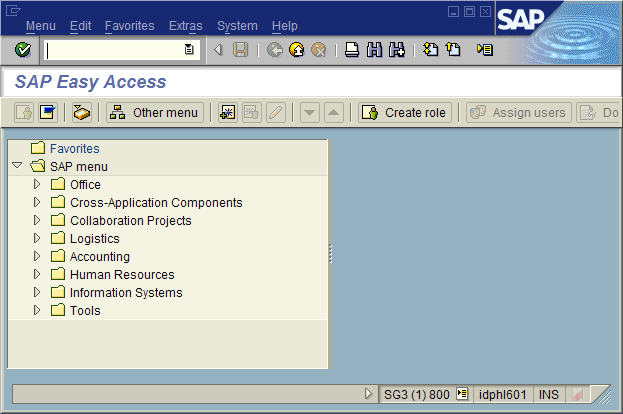The image size is (623, 414).
Task: Expand the Tools folder node
Action: pos(37,310)
